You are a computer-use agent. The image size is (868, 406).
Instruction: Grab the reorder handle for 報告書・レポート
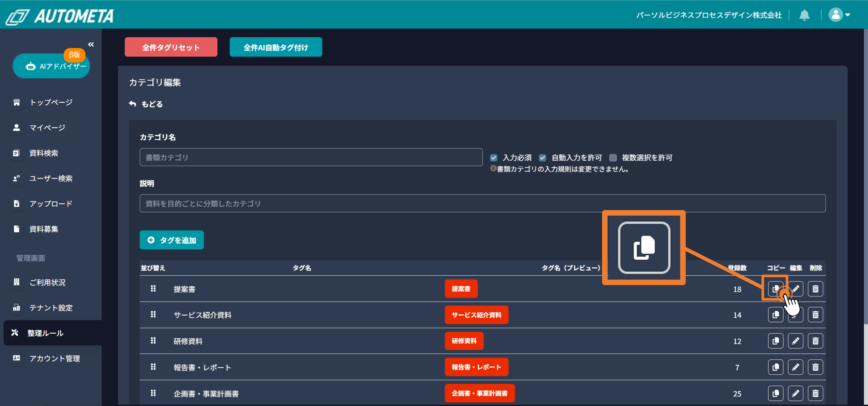click(153, 367)
